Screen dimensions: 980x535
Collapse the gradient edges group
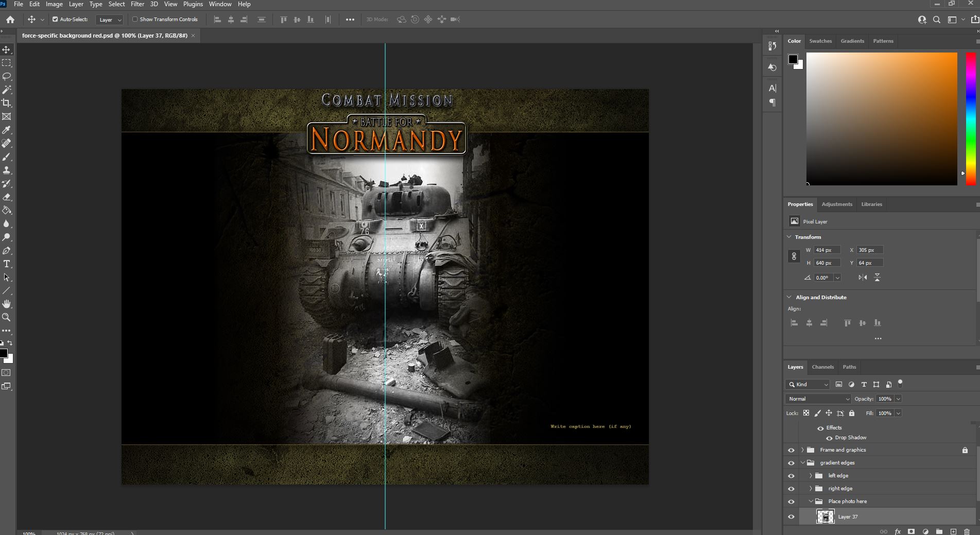[802, 463]
